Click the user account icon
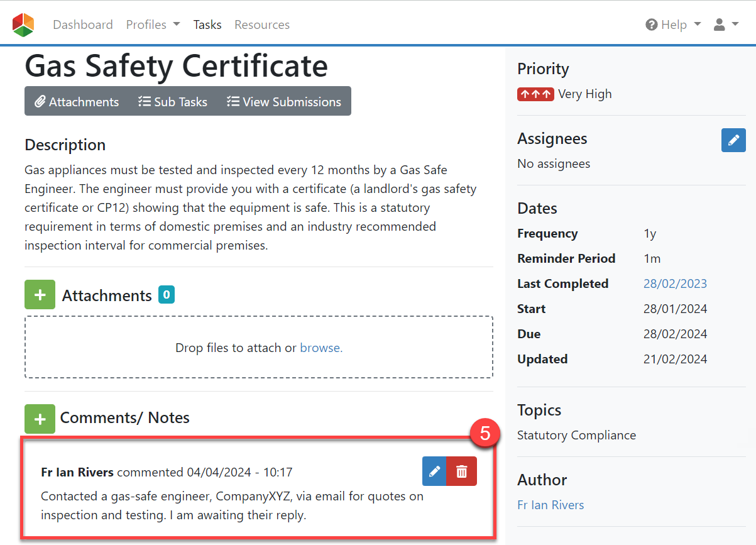Screen dimensions: 756x545 click(x=720, y=25)
